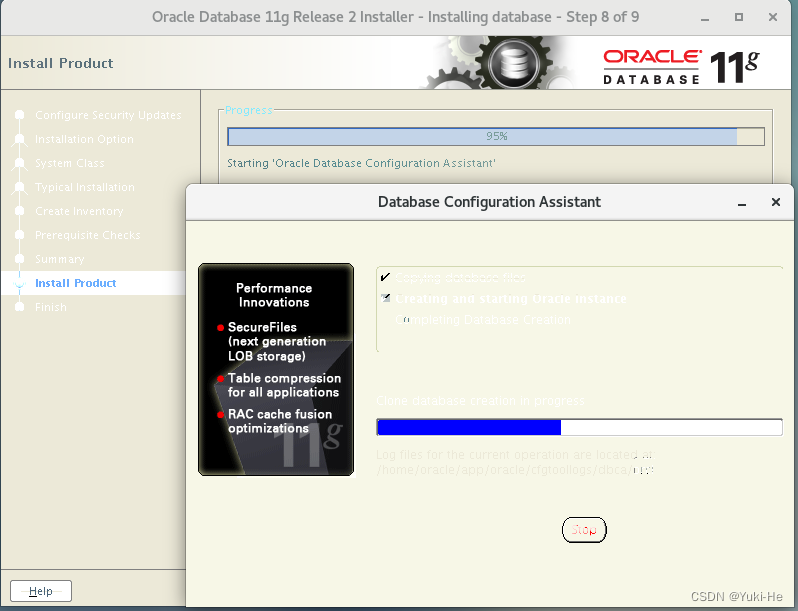Click 'Table compression for all applications' bullet
This screenshot has height=611, width=798.
279,385
